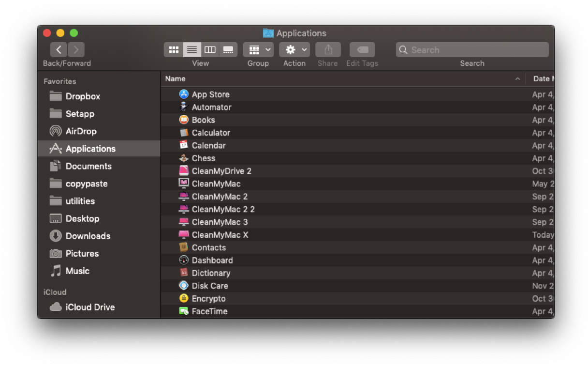Image resolution: width=588 pixels, height=368 pixels.
Task: Click the FaceTime app icon
Action: pyautogui.click(x=184, y=311)
